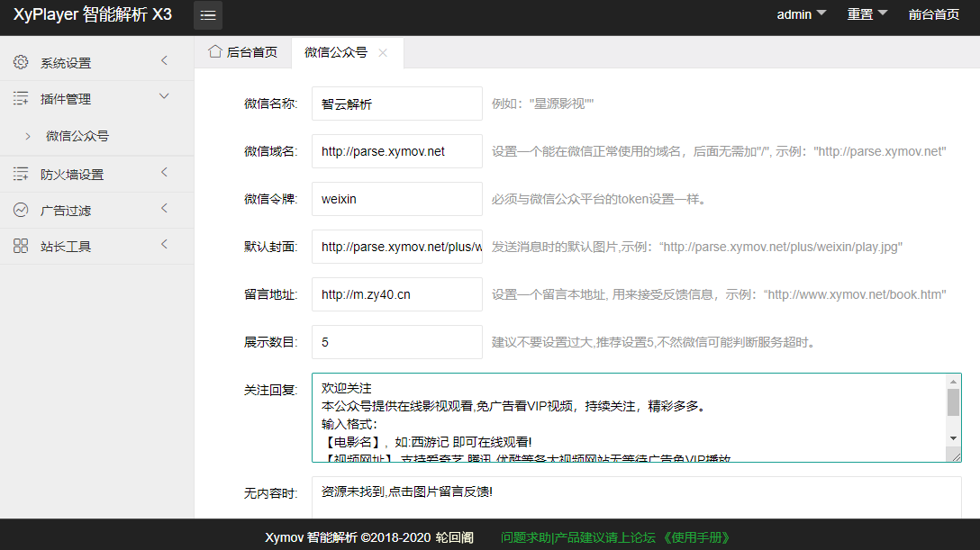
Task: Click the gear icon beside 系统设置
Action: tap(21, 62)
